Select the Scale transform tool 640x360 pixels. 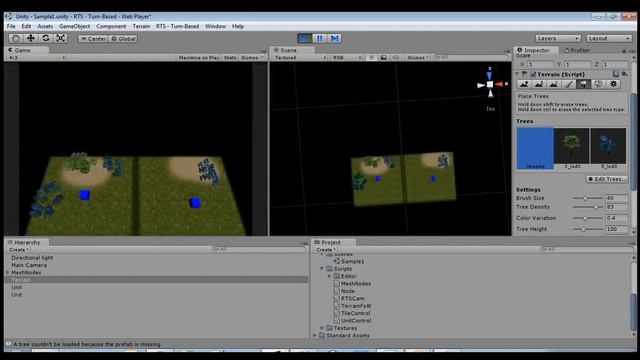(x=60, y=38)
